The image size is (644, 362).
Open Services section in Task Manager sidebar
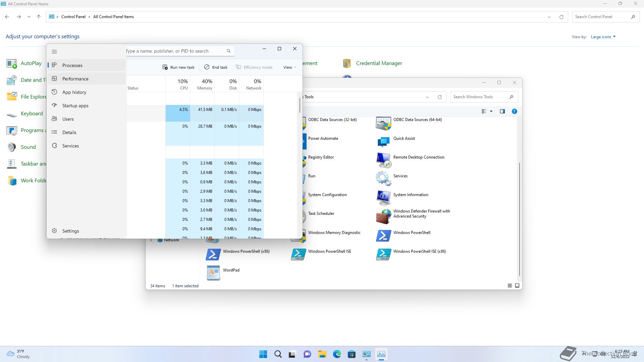coord(87,146)
